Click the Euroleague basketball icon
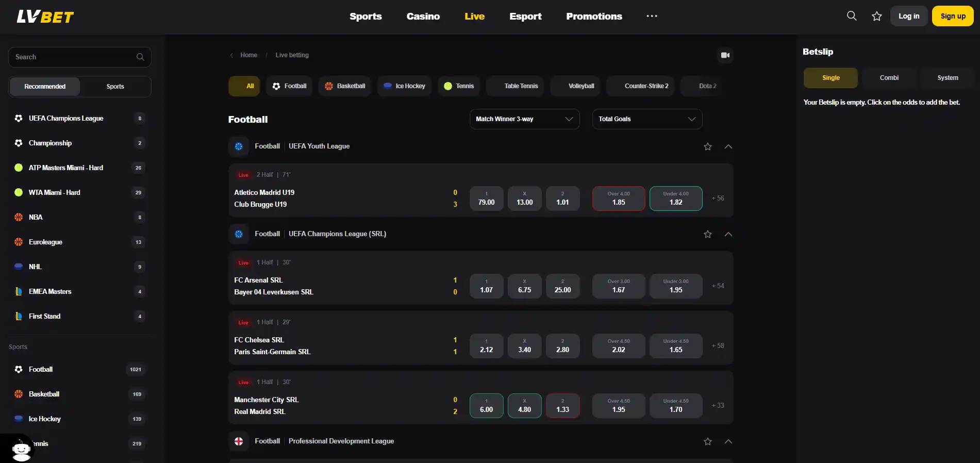Screen dimensions: 980x463 [x=19, y=242]
